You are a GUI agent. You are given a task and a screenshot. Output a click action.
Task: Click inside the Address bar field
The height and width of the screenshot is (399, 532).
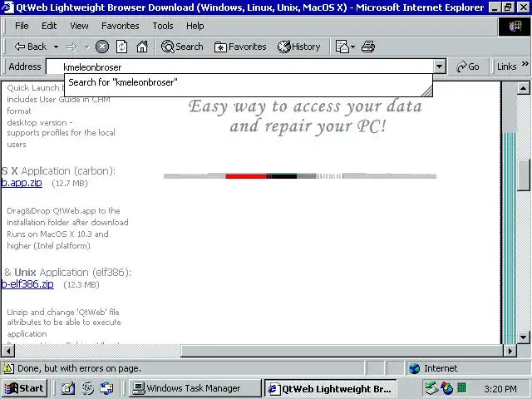[239, 66]
